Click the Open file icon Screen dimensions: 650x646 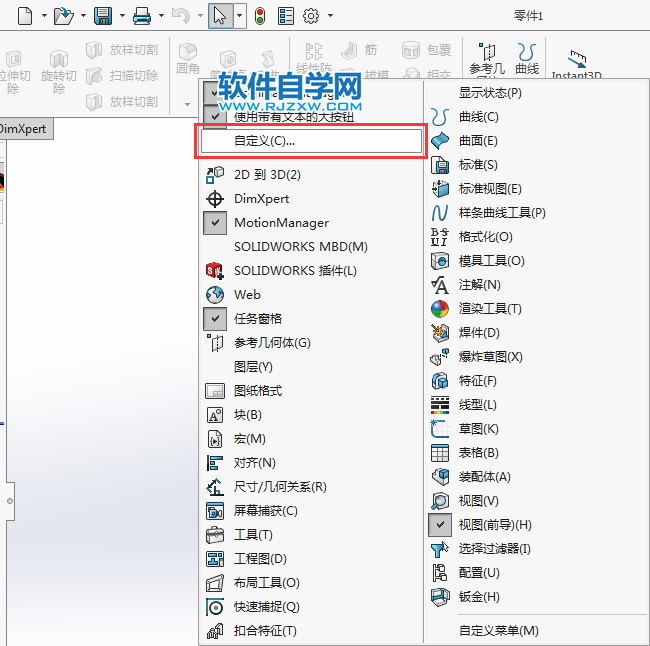(63, 16)
